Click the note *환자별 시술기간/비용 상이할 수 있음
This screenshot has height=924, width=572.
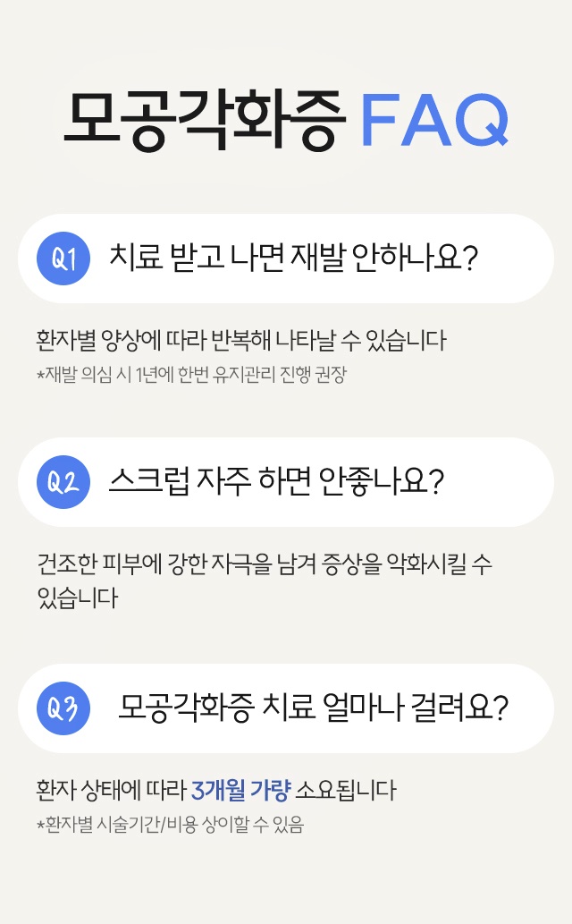[170, 825]
